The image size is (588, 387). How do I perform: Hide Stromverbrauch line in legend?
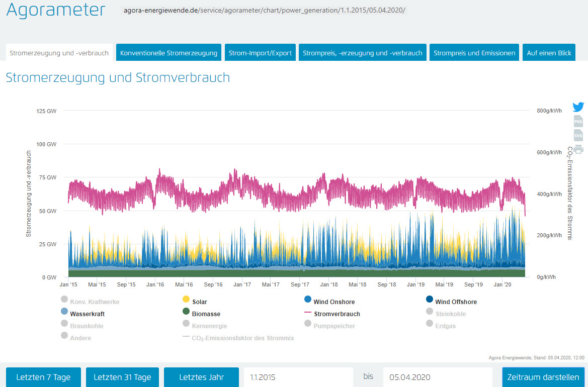point(337,314)
